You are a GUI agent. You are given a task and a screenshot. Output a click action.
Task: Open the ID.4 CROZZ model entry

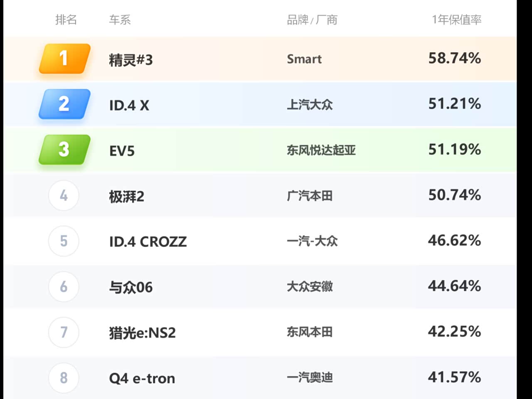[x=148, y=242]
